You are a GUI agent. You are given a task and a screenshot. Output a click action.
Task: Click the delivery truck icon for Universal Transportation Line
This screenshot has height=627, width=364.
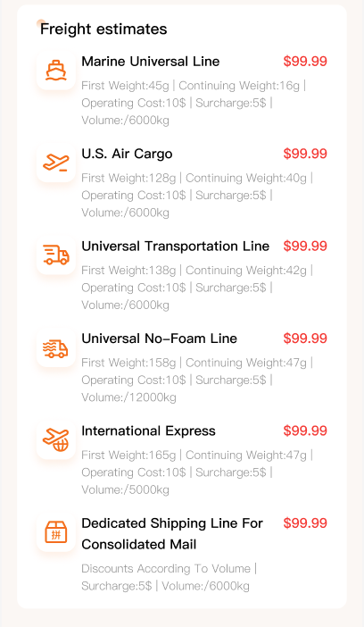click(56, 255)
